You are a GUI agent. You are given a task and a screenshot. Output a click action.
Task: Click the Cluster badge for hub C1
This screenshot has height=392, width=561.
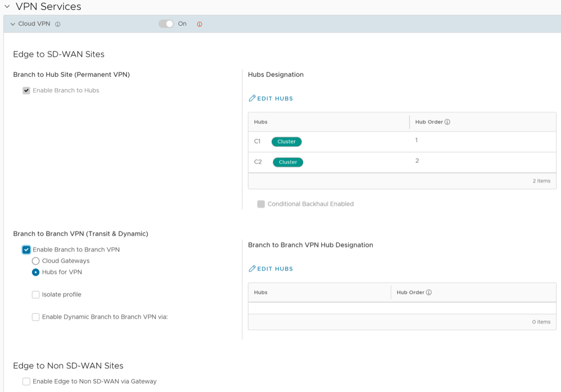tap(286, 142)
